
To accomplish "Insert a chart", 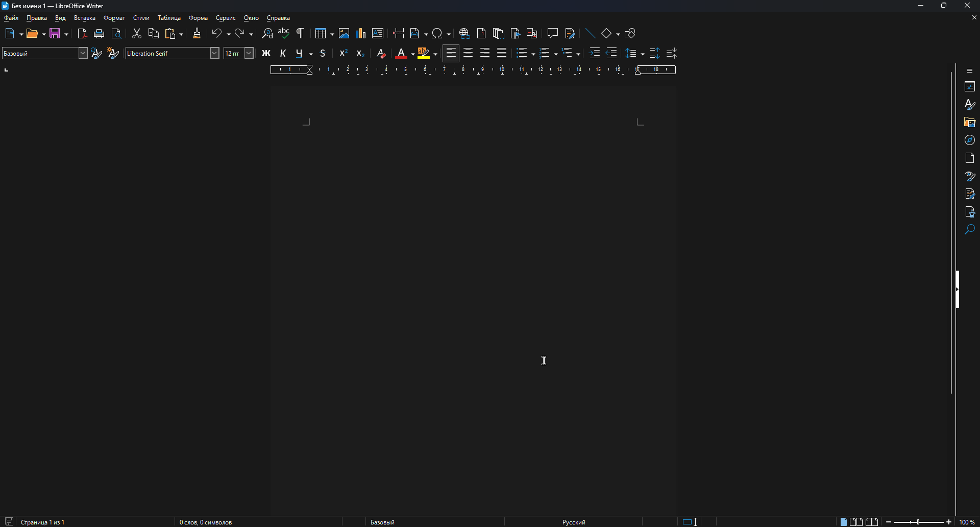I will coord(361,34).
